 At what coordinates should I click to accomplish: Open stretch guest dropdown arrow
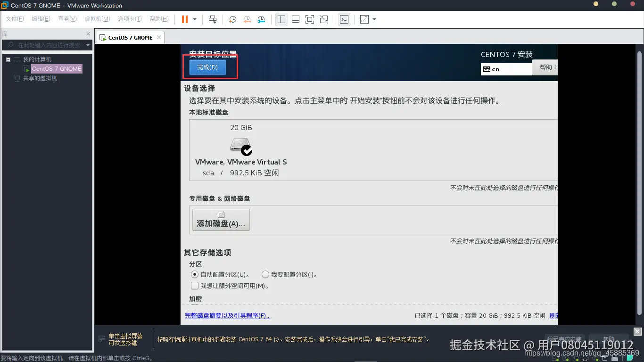click(x=374, y=19)
